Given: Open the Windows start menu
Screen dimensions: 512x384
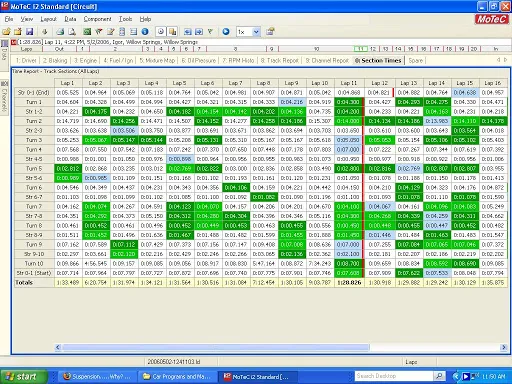Looking at the screenshot, I should click(23, 377).
